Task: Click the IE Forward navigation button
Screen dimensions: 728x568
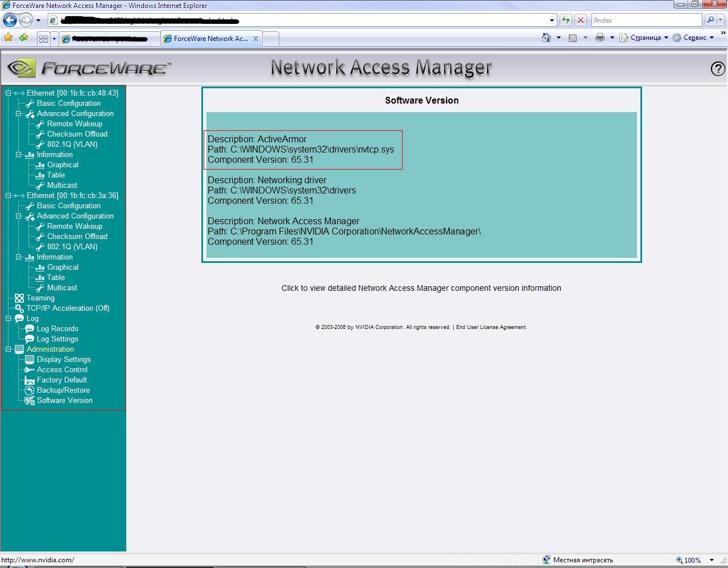Action: click(26, 20)
